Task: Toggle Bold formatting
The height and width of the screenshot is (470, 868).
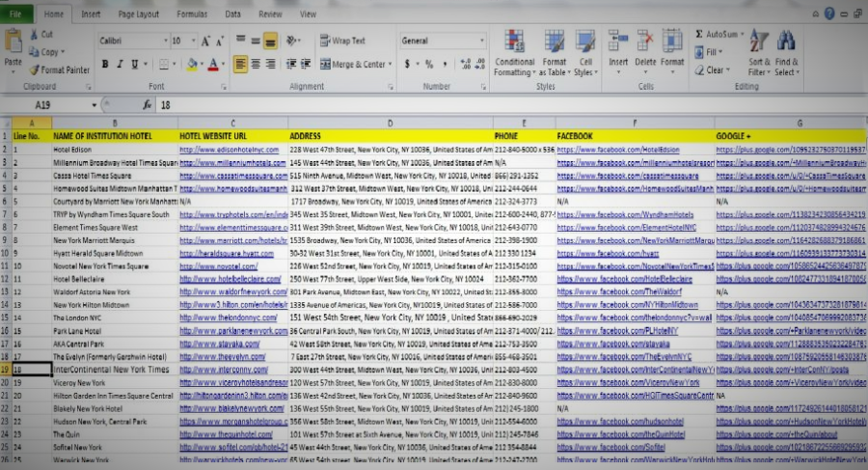Action: click(x=104, y=65)
